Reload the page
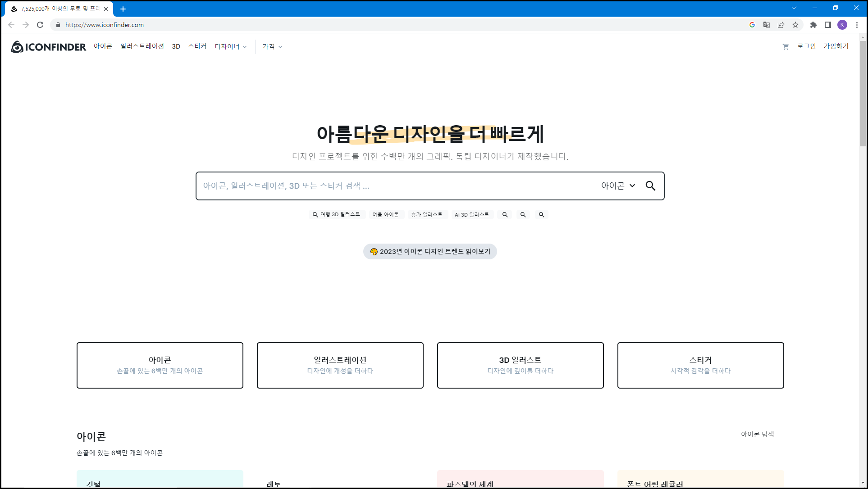This screenshot has width=868, height=489. [40, 25]
